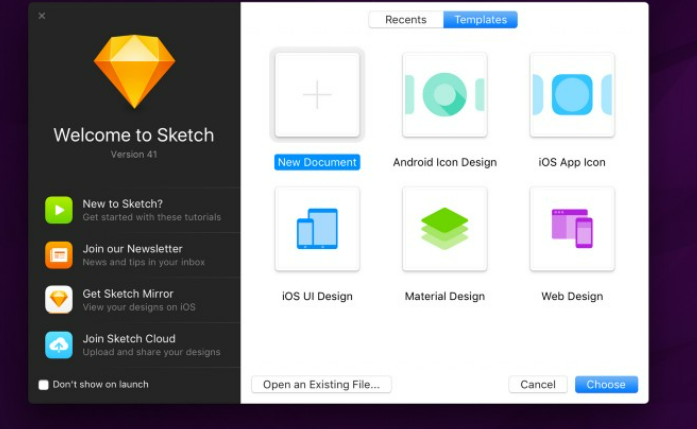Click the orange Newsletter icon
The image size is (697, 429).
[x=59, y=255]
